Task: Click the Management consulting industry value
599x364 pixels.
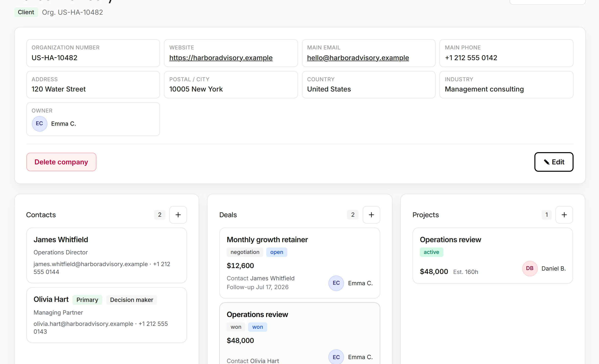Action: [x=484, y=89]
